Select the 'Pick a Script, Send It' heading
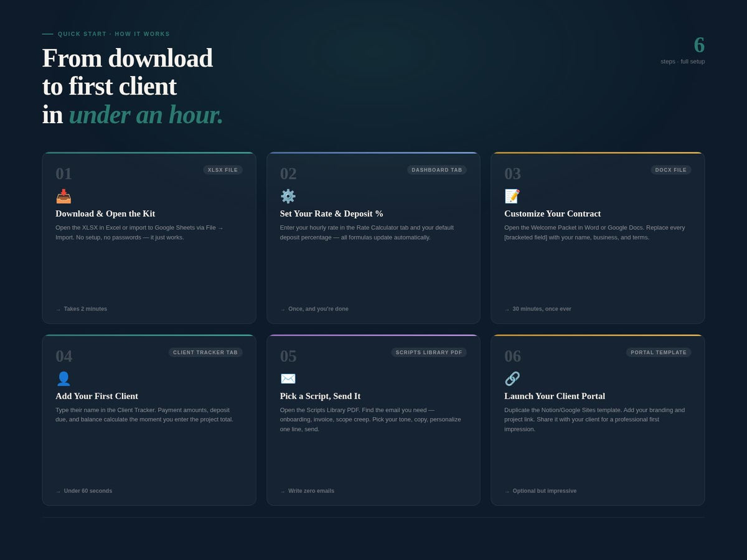The image size is (747, 560). [320, 396]
